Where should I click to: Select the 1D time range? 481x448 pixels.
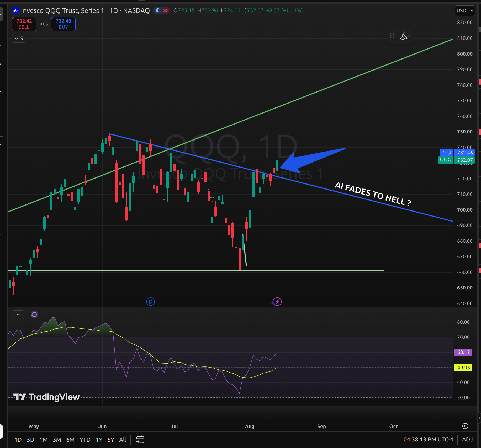click(x=18, y=440)
